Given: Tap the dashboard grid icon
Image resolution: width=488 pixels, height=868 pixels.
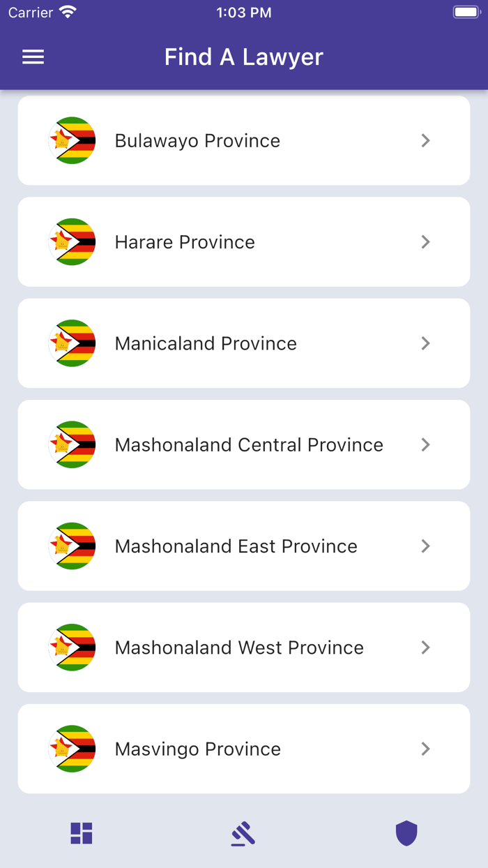Looking at the screenshot, I should 82,833.
